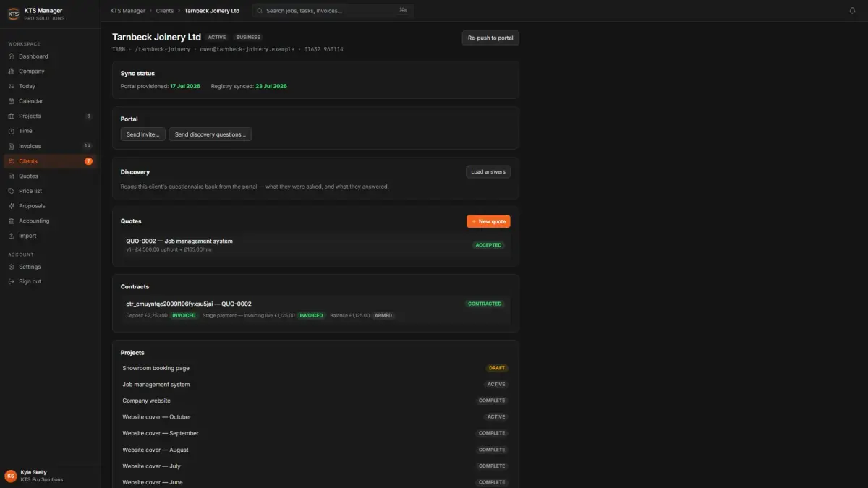Click the ACCEPTED badge on quote
The image size is (868, 488).
point(488,245)
